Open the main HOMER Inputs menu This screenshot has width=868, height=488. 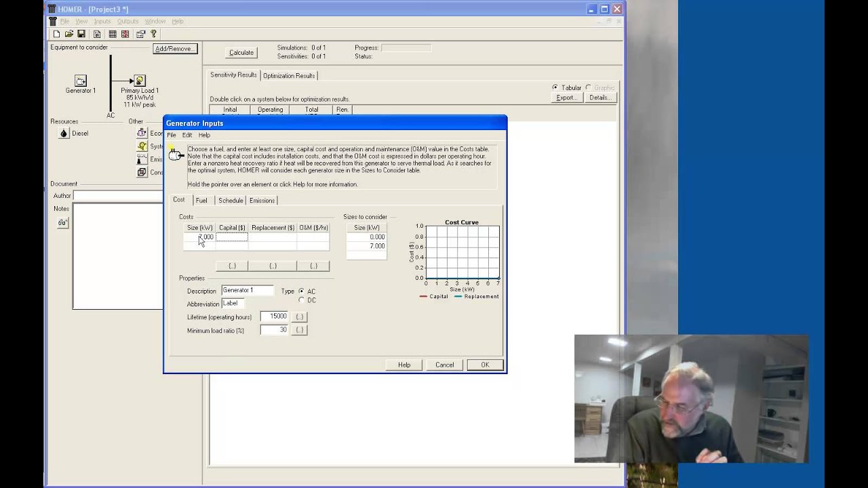[102, 21]
